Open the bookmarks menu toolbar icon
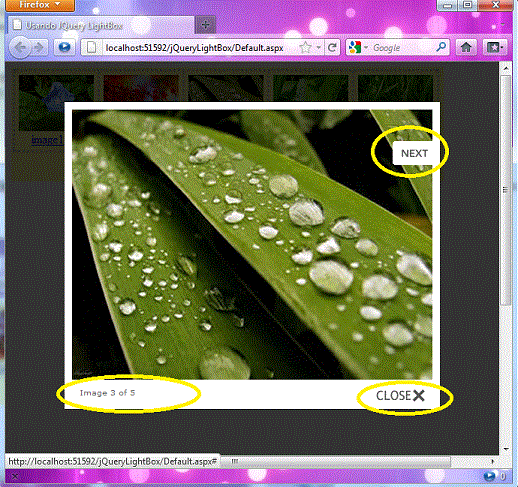Image resolution: width=518 pixels, height=487 pixels. point(495,48)
